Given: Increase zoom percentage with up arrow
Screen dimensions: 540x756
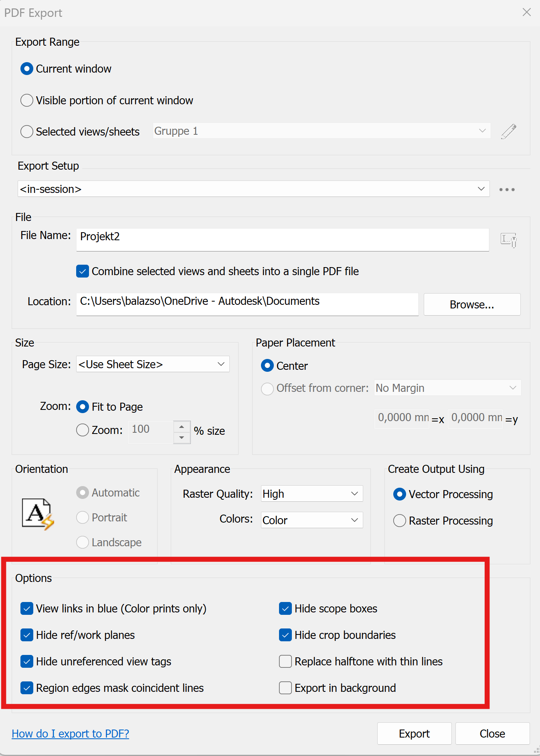Looking at the screenshot, I should (182, 426).
